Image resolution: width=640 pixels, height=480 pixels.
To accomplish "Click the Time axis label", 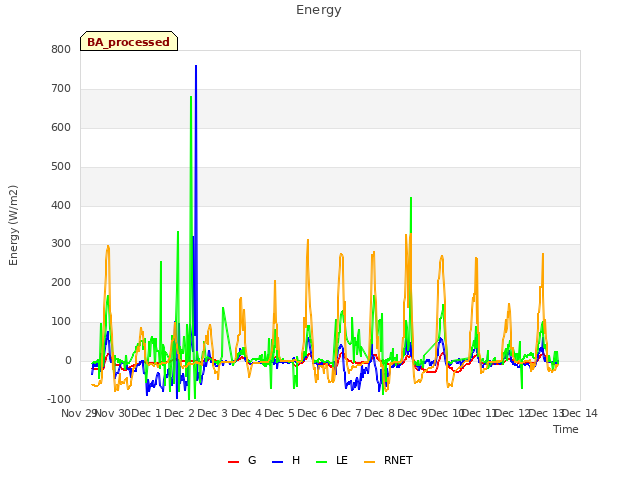I will pos(566,429).
